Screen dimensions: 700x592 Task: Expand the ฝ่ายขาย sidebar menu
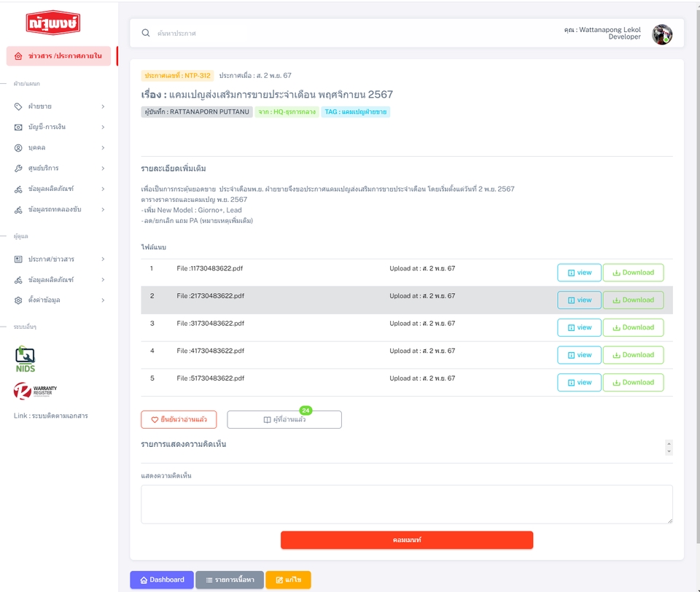pyautogui.click(x=59, y=106)
